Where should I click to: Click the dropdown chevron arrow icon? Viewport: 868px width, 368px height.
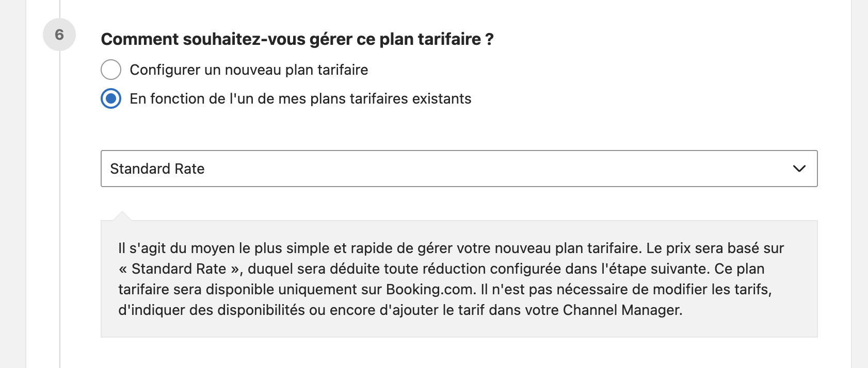799,169
